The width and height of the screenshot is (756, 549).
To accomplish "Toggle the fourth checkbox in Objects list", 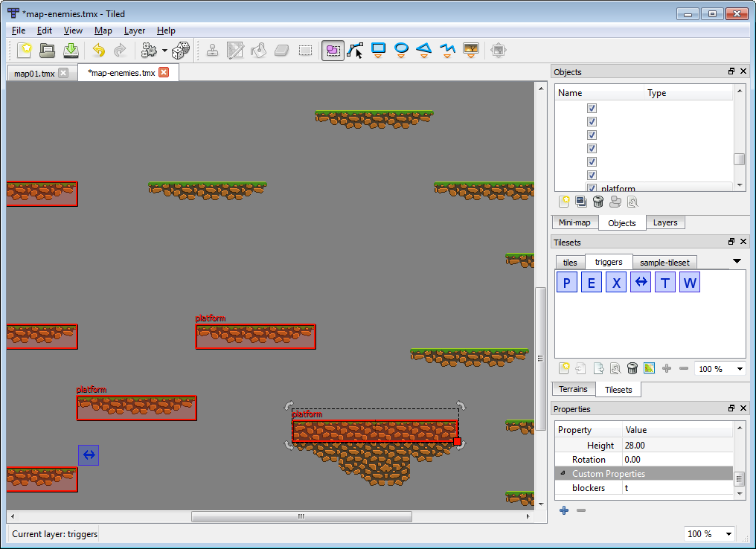I will [x=592, y=148].
